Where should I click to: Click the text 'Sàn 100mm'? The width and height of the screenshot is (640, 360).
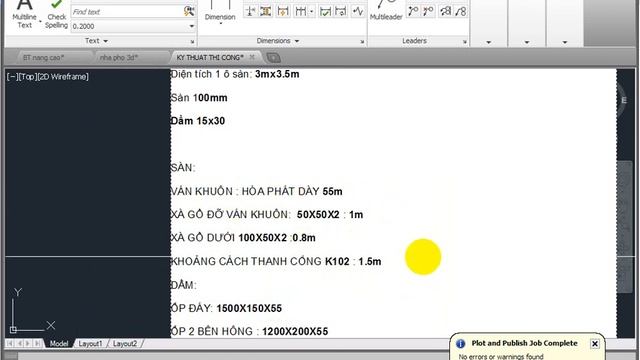coord(199,98)
